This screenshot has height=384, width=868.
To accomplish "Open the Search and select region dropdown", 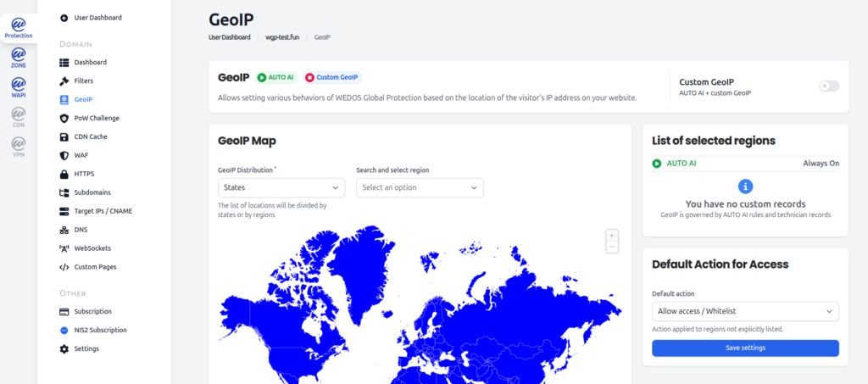I will click(x=420, y=187).
